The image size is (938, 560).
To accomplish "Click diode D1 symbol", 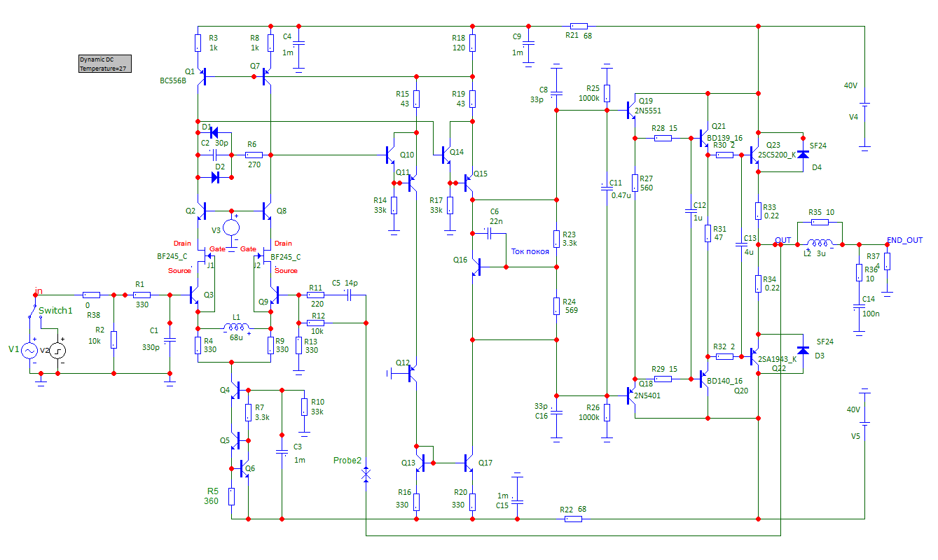I will tap(214, 133).
